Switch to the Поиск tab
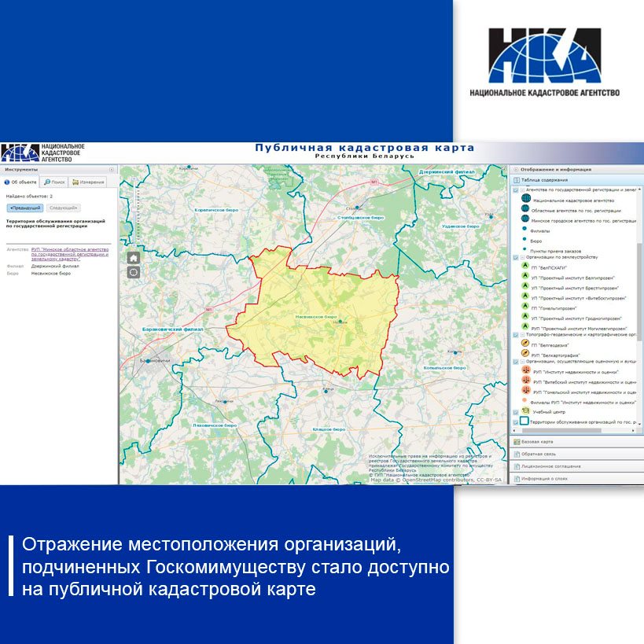Screen dimensions: 644x644 55,182
